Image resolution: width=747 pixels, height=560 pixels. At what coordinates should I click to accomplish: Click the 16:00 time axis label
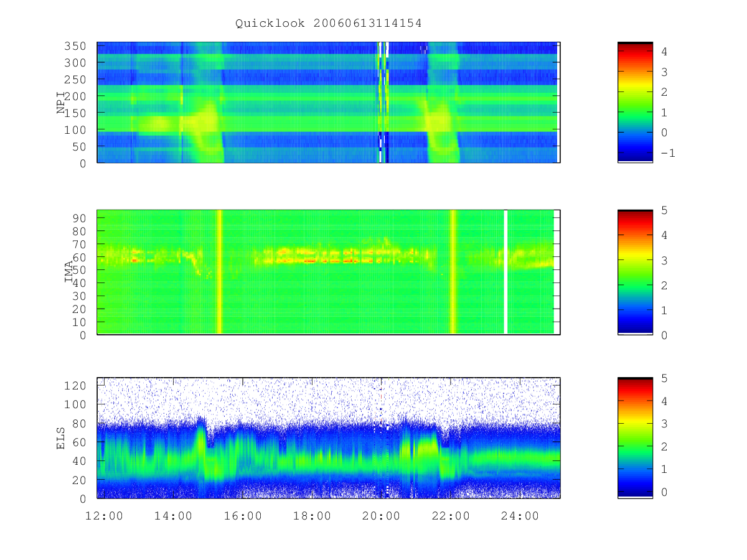[243, 516]
